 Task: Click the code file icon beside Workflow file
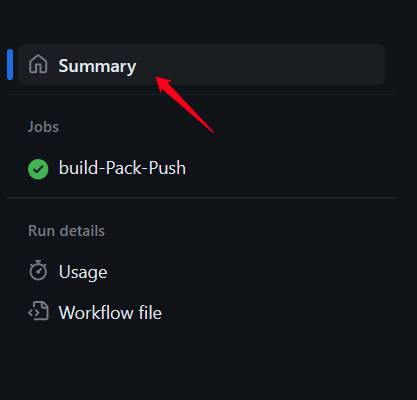point(38,311)
